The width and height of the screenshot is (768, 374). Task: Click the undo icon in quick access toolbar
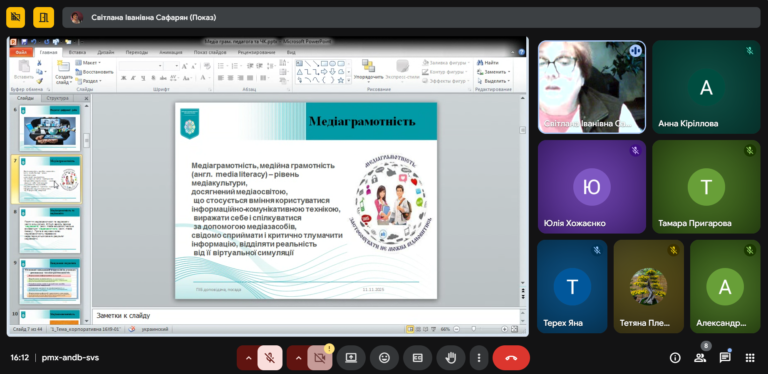pyautogui.click(x=33, y=42)
